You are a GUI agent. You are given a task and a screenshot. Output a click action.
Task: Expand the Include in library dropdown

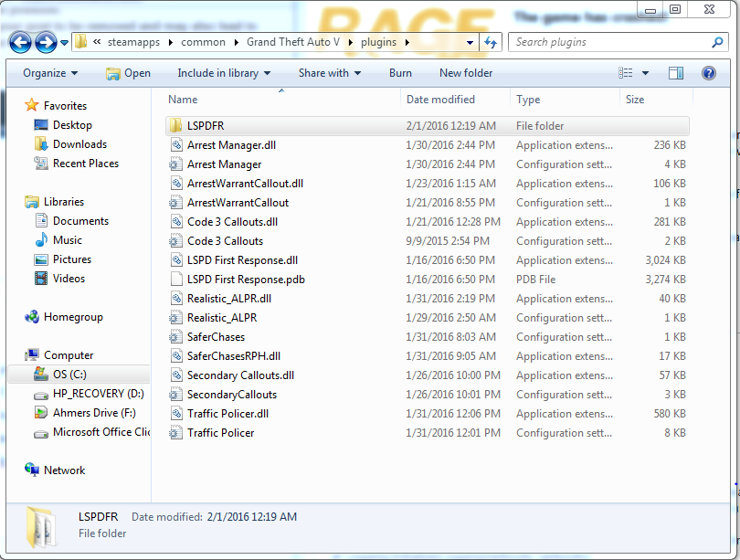click(224, 73)
